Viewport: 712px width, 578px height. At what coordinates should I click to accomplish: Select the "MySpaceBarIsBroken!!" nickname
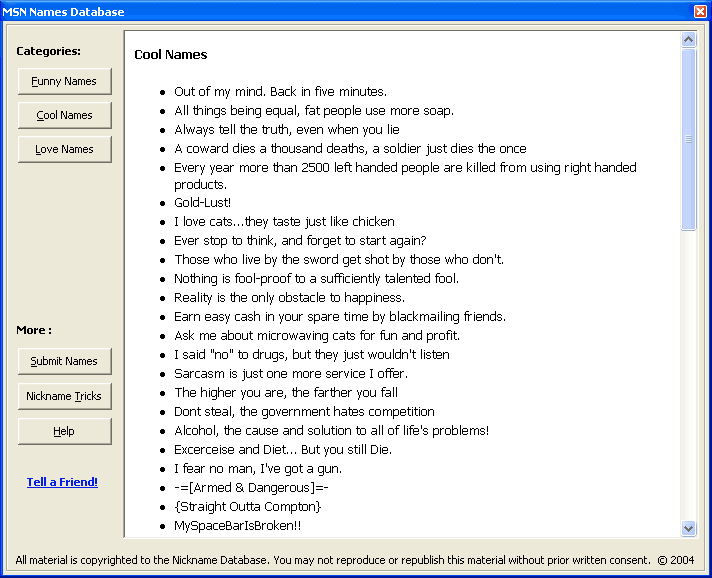(x=237, y=525)
